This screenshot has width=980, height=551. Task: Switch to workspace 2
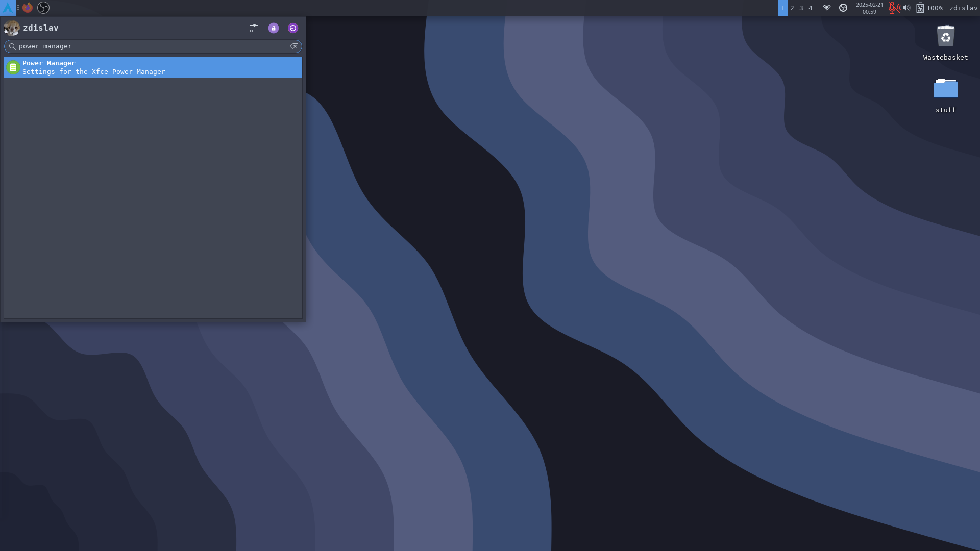tap(792, 8)
